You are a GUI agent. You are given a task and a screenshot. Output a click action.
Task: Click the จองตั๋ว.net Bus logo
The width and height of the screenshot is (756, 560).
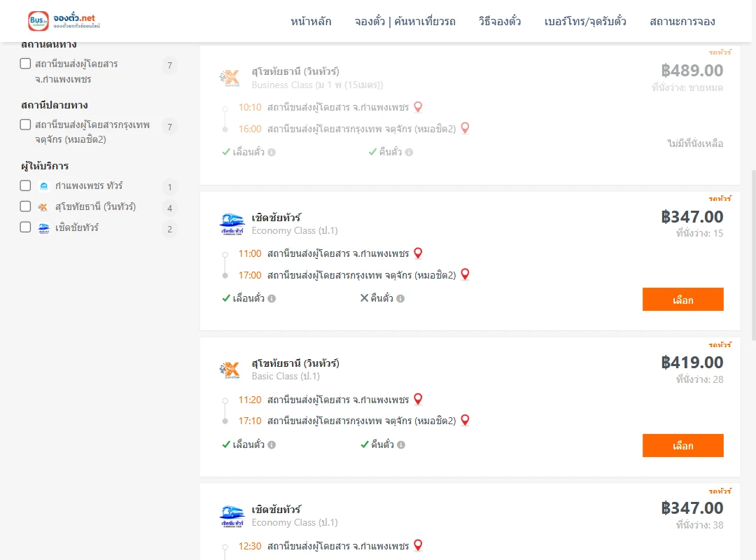(x=64, y=21)
